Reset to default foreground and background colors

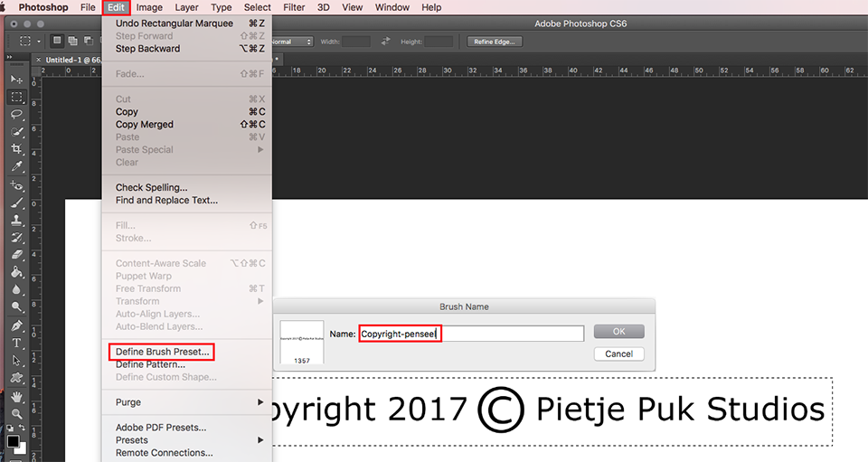click(9, 428)
